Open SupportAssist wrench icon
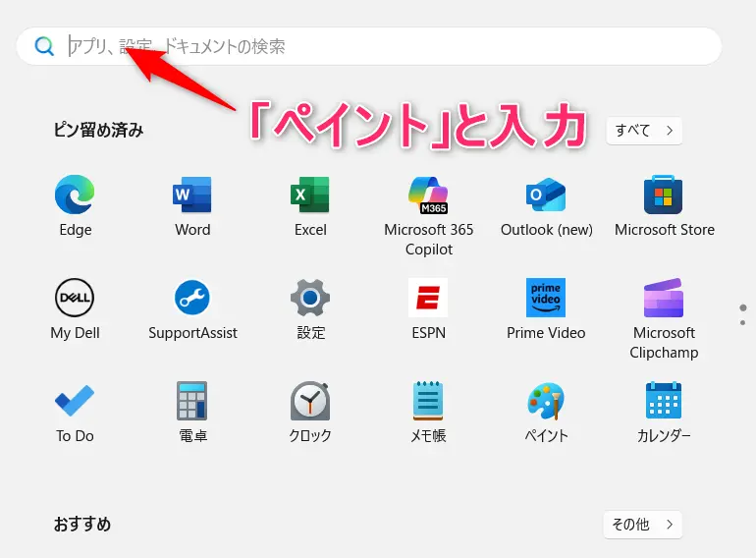This screenshot has height=558, width=756. 192,298
